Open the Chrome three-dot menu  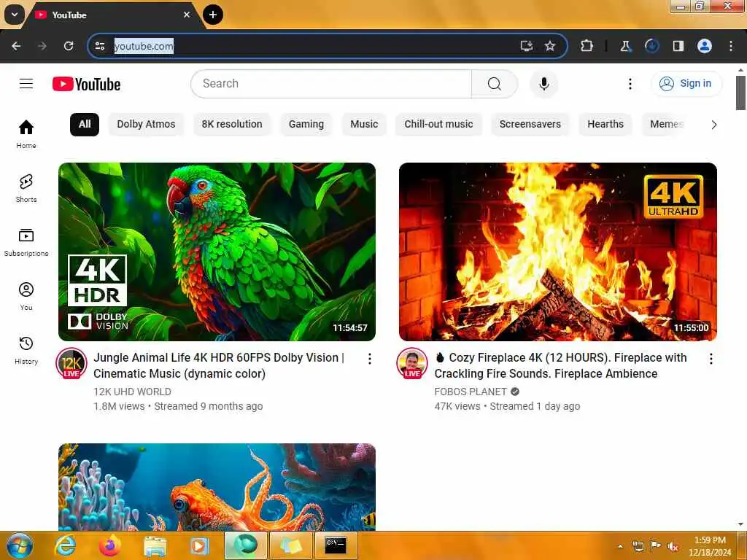[x=731, y=46]
